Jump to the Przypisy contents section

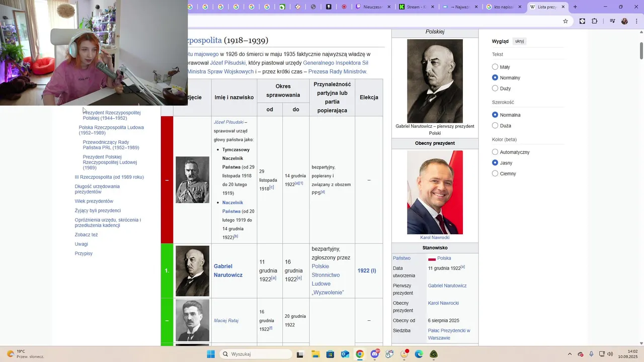tap(84, 253)
